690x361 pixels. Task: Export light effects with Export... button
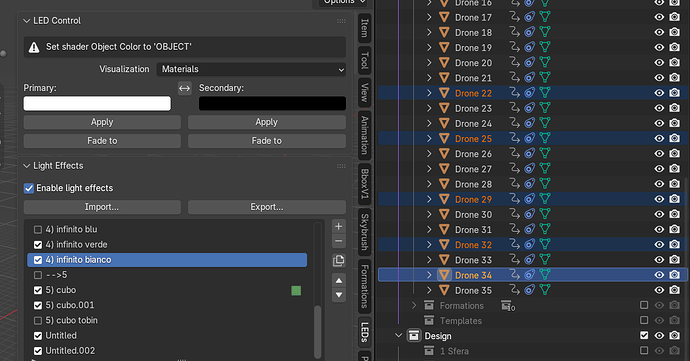[x=267, y=207]
